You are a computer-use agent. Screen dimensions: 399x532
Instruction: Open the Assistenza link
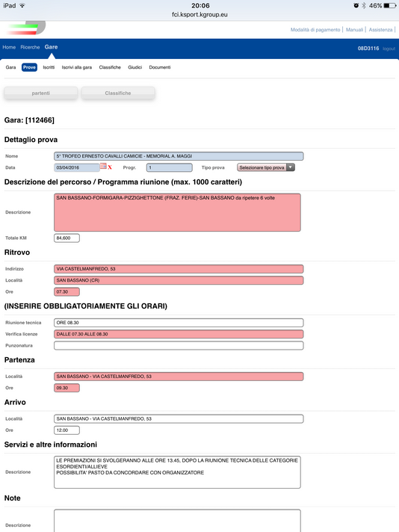click(x=380, y=30)
